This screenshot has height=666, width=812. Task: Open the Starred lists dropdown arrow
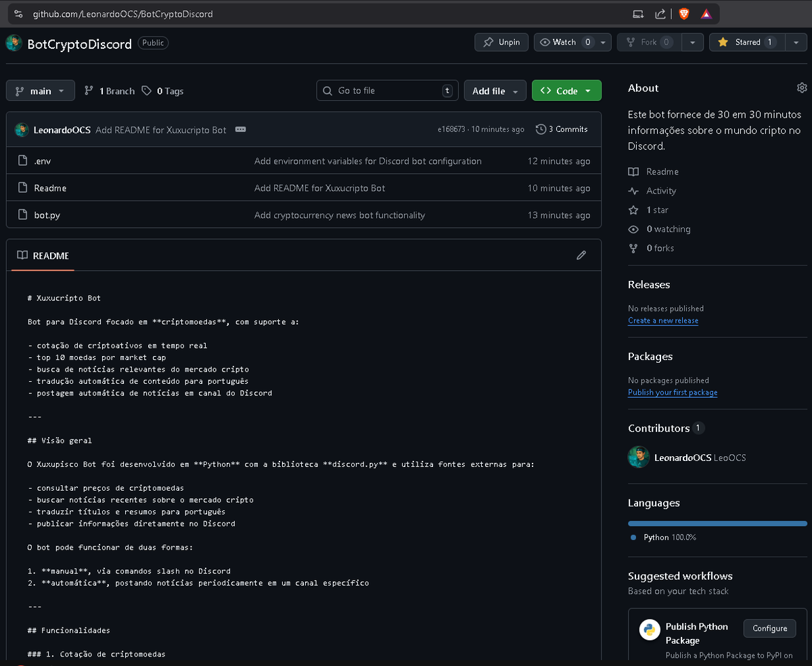(795, 42)
